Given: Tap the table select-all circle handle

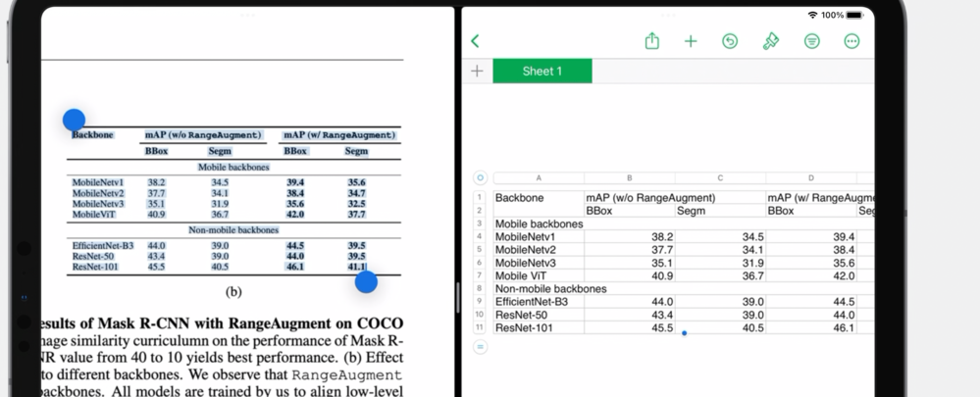Looking at the screenshot, I should [x=480, y=177].
